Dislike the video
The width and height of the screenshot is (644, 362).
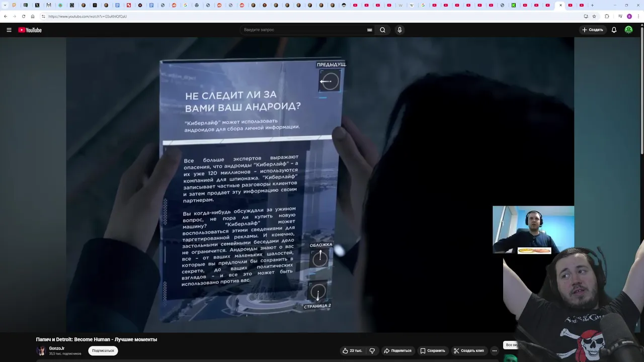[x=372, y=350]
